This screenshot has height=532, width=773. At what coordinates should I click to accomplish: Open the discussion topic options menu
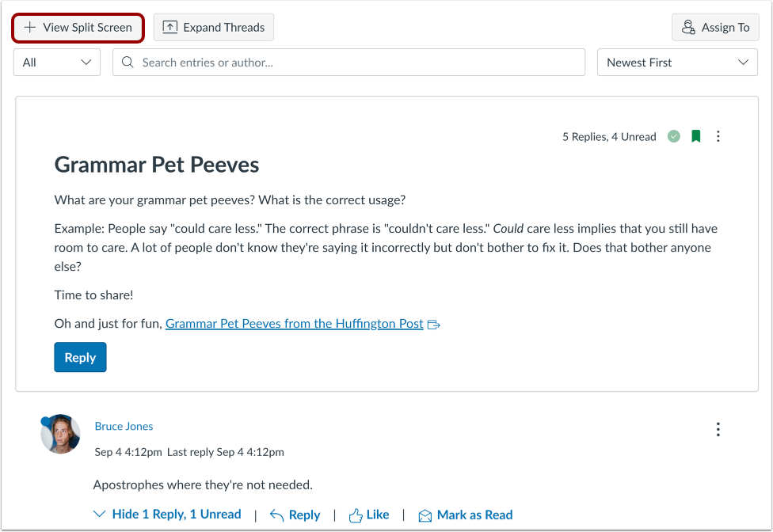pos(718,136)
